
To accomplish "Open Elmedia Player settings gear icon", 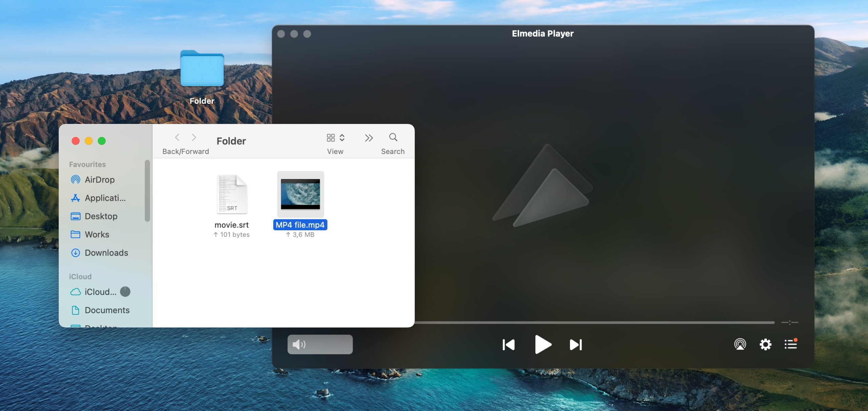I will tap(766, 344).
